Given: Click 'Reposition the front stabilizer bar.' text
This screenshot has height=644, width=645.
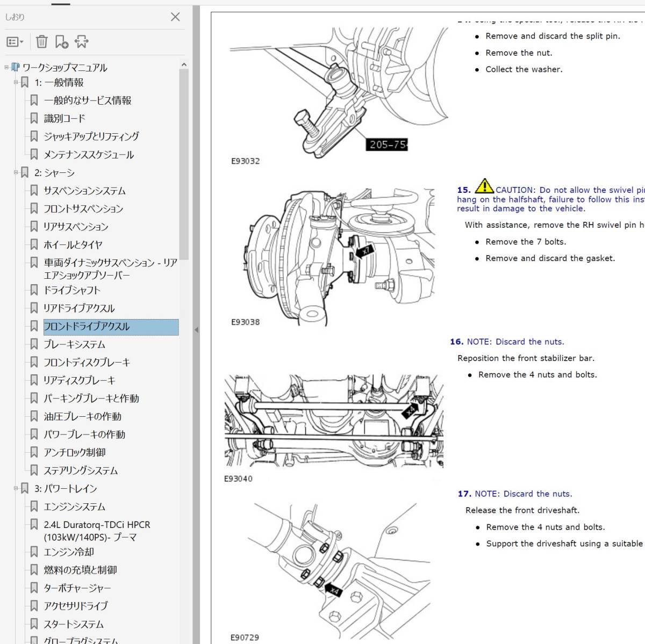Looking at the screenshot, I should 526,358.
